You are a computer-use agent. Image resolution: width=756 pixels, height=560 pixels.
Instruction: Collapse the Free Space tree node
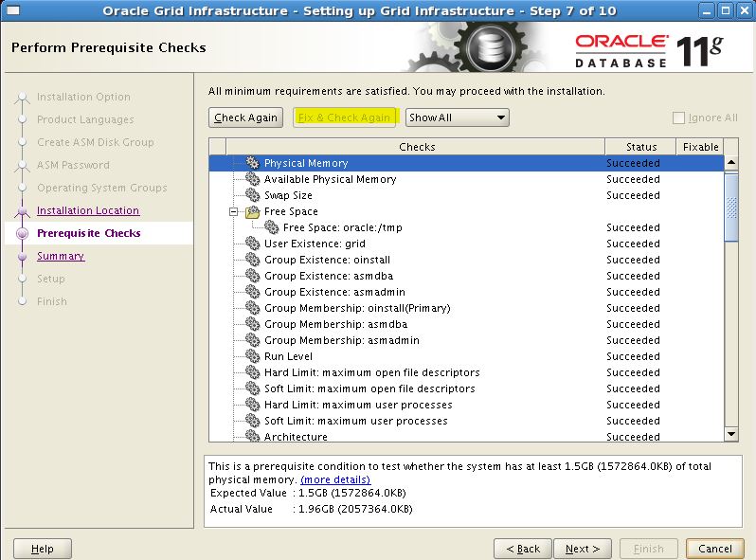pyautogui.click(x=234, y=211)
